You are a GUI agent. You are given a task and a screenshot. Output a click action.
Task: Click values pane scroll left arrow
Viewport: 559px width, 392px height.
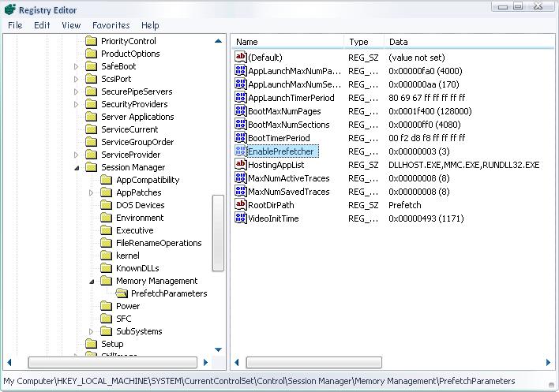pyautogui.click(x=237, y=363)
